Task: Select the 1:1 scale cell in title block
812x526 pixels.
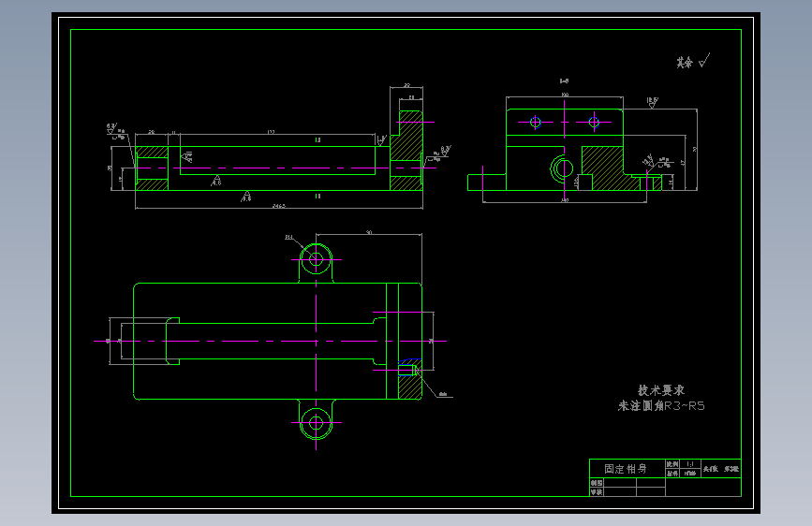Action: click(x=690, y=464)
